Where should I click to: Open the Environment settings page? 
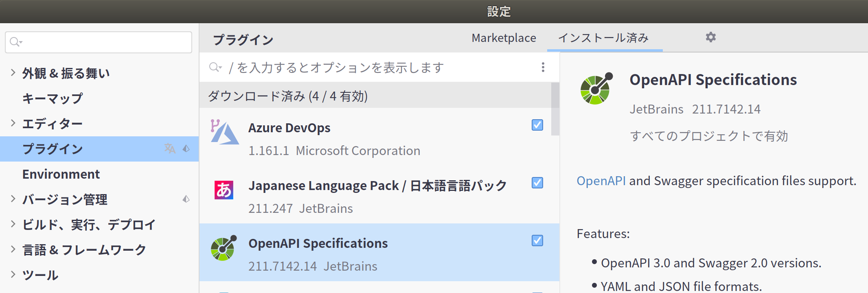(x=61, y=174)
